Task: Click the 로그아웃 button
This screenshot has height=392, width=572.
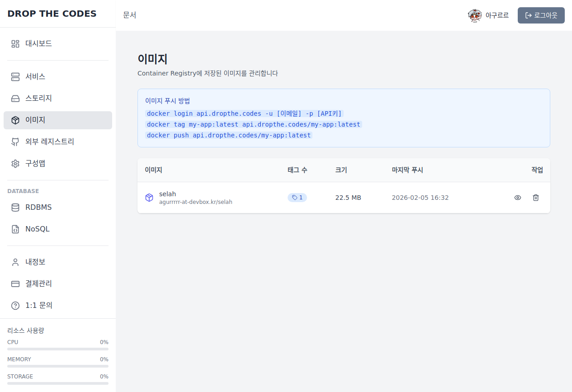Action: pos(541,15)
